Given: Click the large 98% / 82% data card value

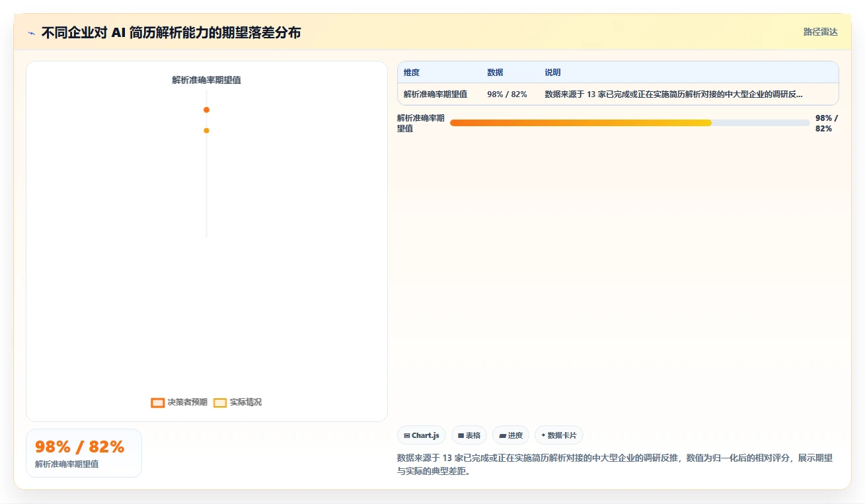Looking at the screenshot, I should pyautogui.click(x=79, y=447).
